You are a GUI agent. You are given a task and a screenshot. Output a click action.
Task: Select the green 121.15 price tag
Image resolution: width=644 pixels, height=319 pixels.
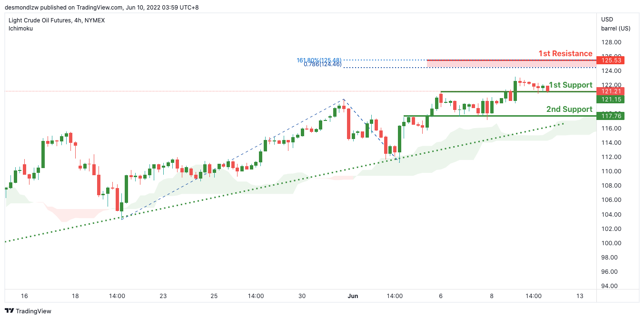point(612,99)
